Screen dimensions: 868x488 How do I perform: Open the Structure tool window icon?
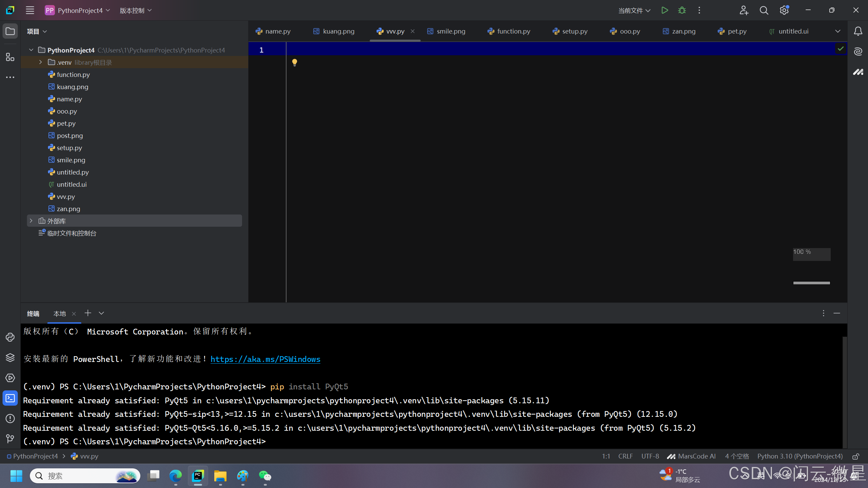pyautogui.click(x=10, y=57)
